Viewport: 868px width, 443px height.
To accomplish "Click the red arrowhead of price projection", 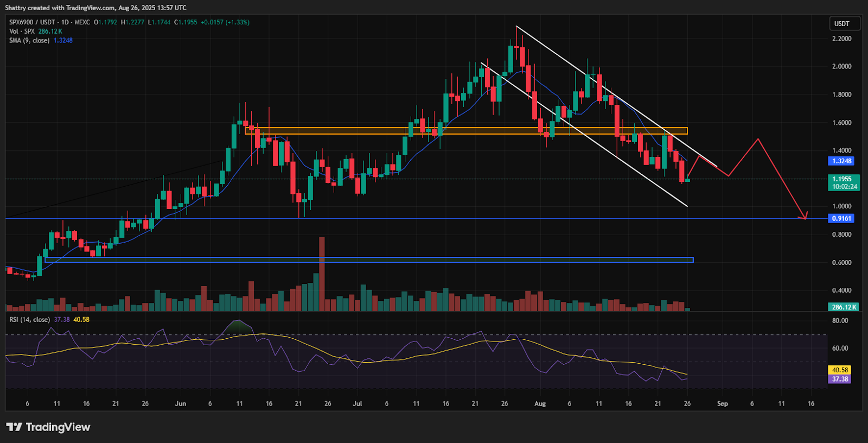I will (x=806, y=217).
